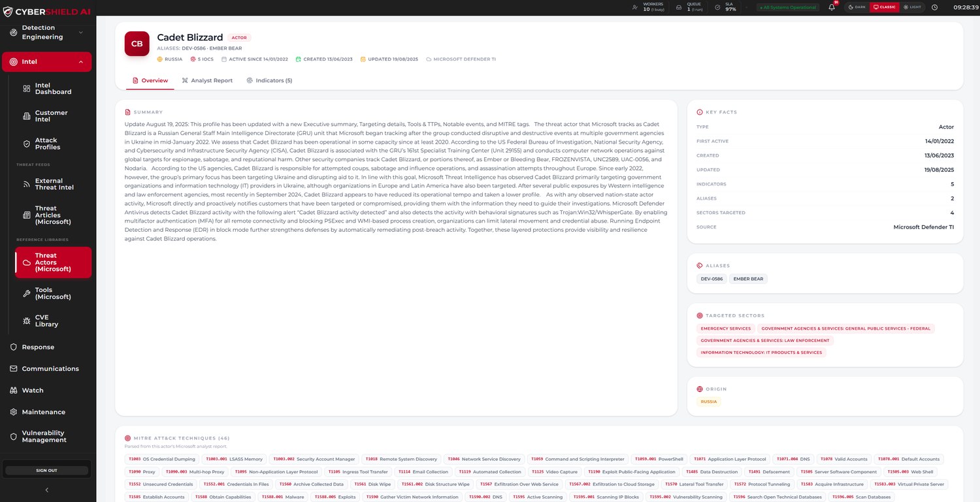Click All Systems Operational status badge
Image resolution: width=980 pixels, height=502 pixels.
tap(788, 7)
